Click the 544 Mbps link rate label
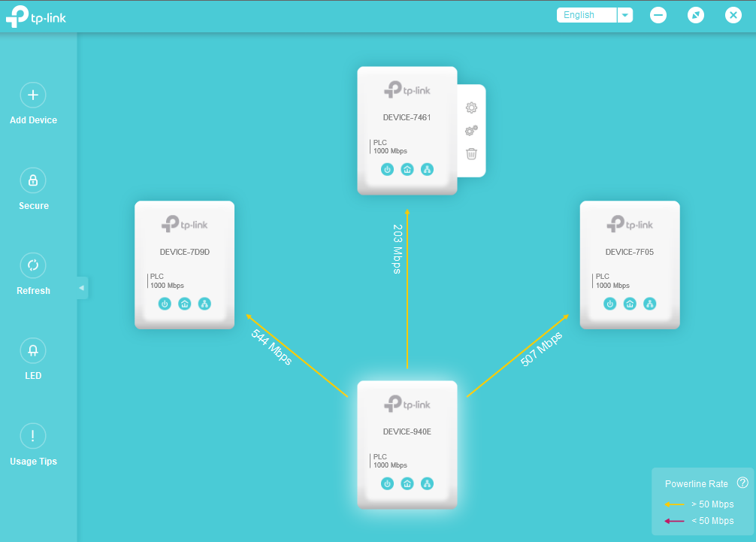Image resolution: width=756 pixels, height=542 pixels. [x=272, y=347]
